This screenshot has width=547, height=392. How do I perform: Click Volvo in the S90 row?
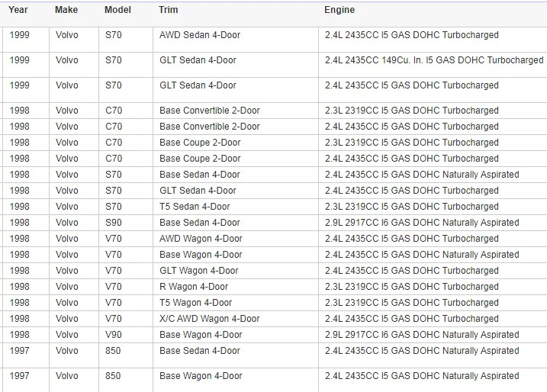pos(67,223)
